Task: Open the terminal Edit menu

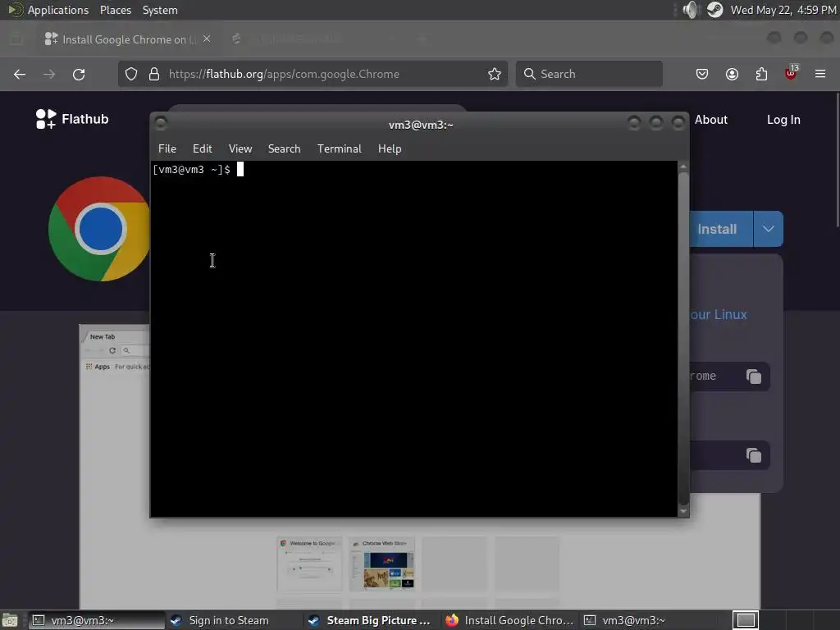Action: [203, 149]
